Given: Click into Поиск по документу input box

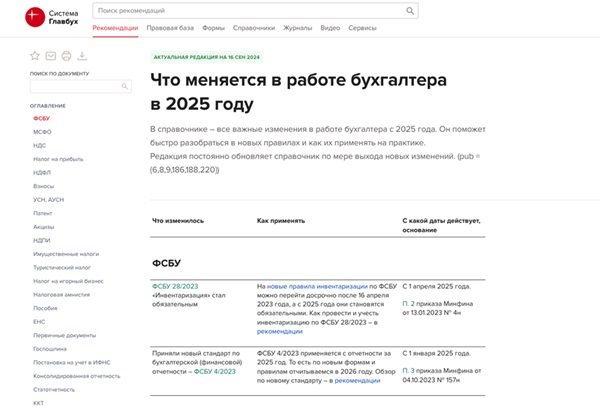Looking at the screenshot, I should 72,87.
